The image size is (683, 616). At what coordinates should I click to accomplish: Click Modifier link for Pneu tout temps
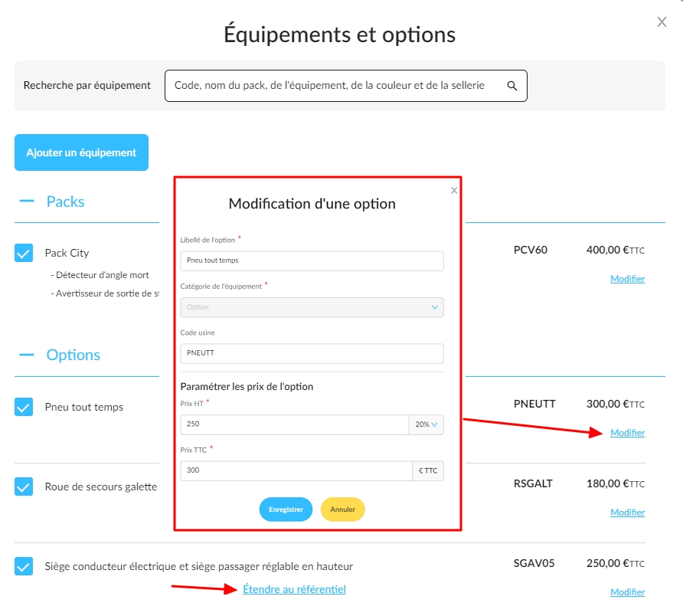click(627, 432)
